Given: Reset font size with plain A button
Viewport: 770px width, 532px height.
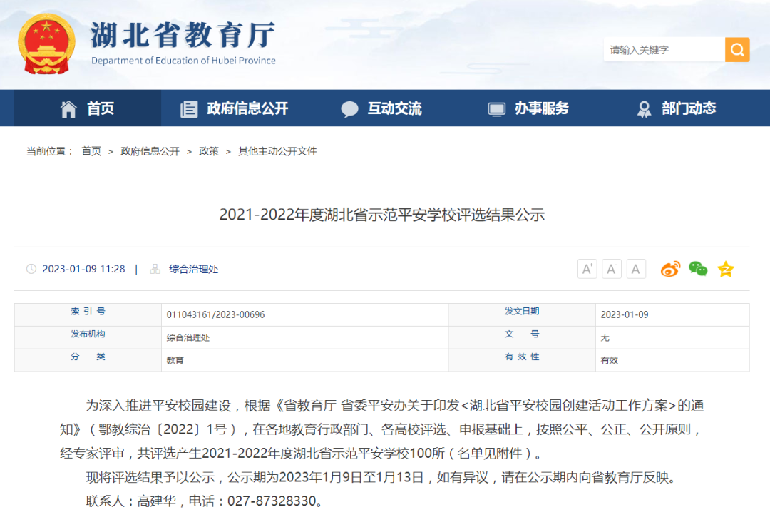Looking at the screenshot, I should [x=636, y=269].
